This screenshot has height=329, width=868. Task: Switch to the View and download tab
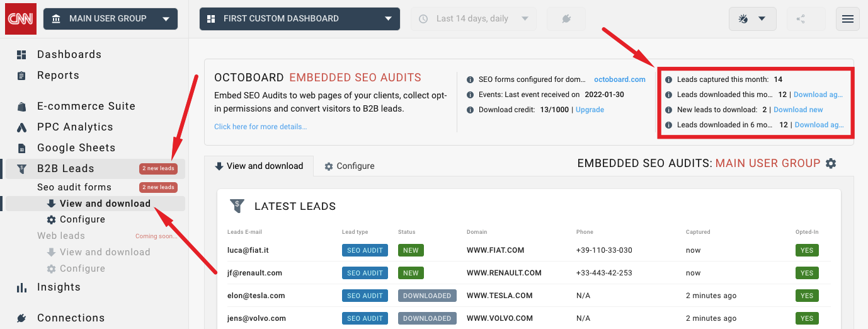[x=259, y=166]
